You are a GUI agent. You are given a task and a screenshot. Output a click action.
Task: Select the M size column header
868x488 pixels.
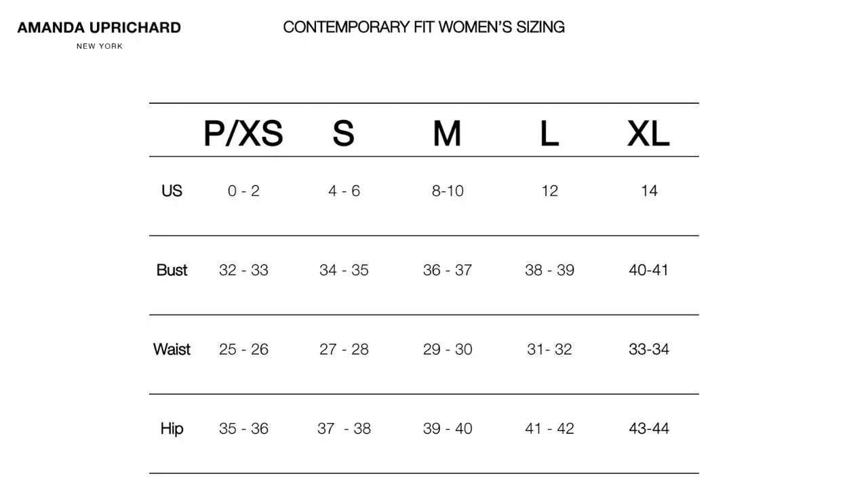click(x=447, y=133)
